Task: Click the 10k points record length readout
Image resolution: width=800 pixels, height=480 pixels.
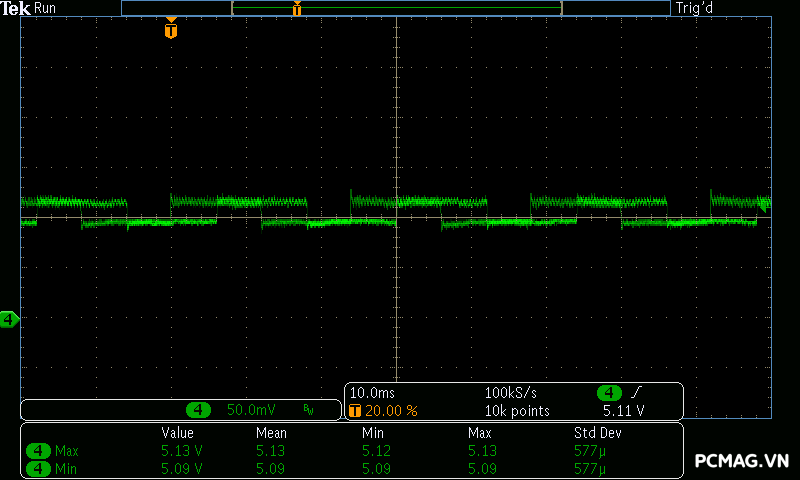Action: (x=517, y=411)
